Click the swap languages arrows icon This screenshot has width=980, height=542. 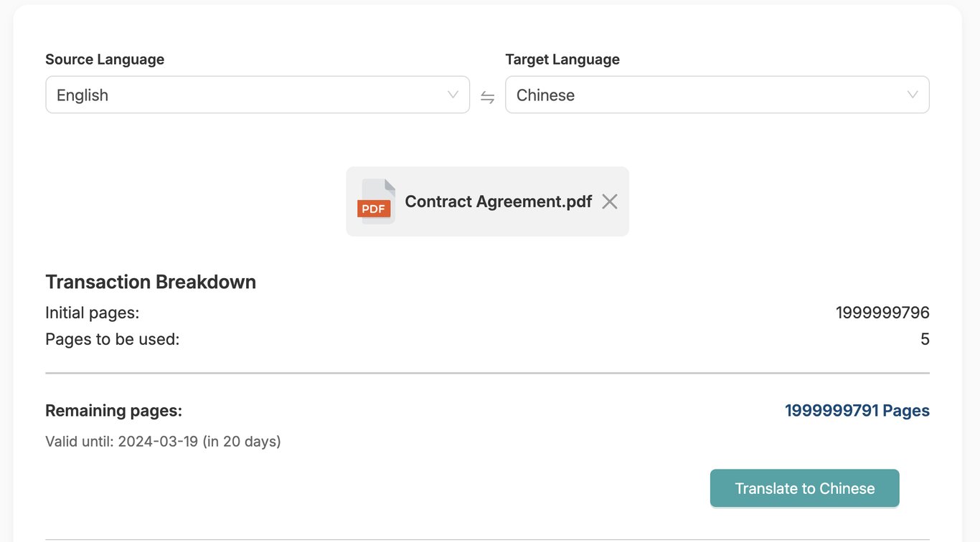[488, 97]
